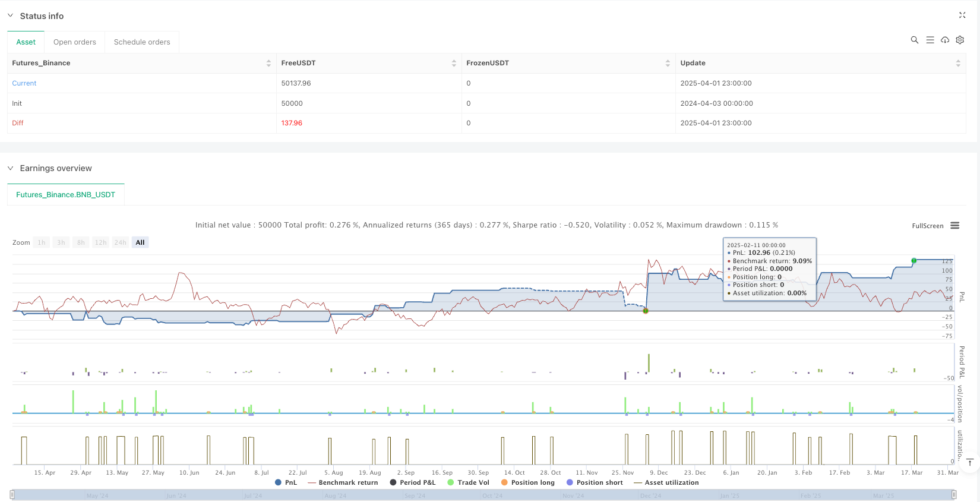Click the FullScreen chart button
980x502 pixels.
[927, 226]
